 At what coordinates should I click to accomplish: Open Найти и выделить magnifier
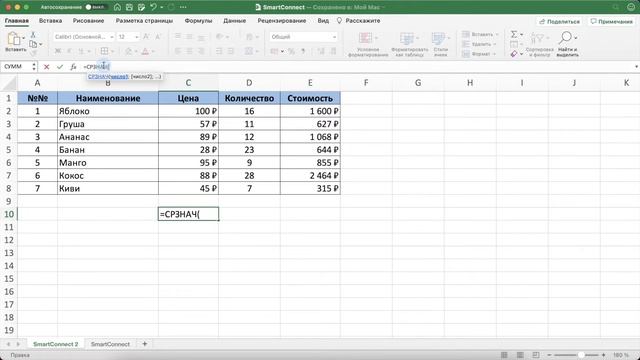[x=567, y=44]
